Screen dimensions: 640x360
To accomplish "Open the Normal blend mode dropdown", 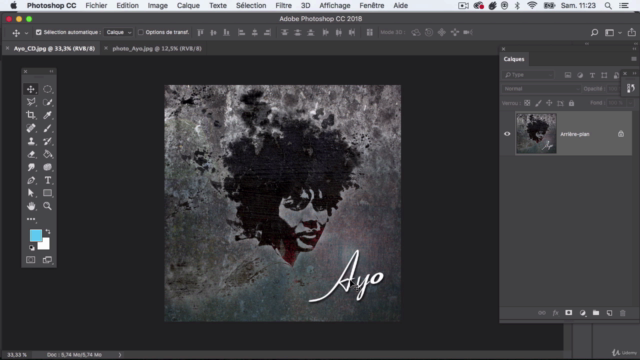I will coord(541,89).
